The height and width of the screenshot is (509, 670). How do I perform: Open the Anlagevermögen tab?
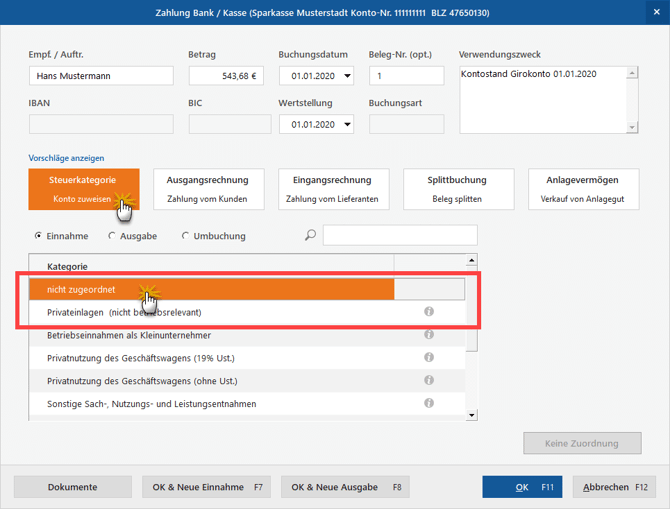(x=582, y=189)
